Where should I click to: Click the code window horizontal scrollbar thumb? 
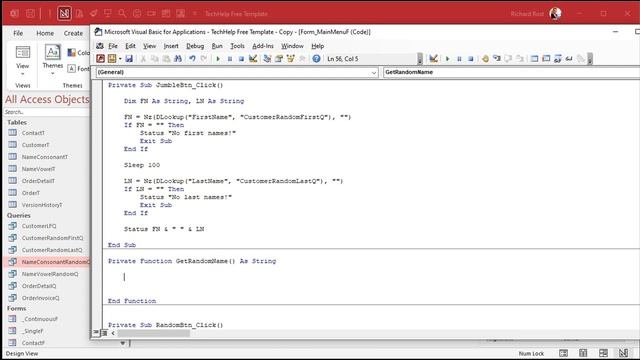click(x=154, y=333)
